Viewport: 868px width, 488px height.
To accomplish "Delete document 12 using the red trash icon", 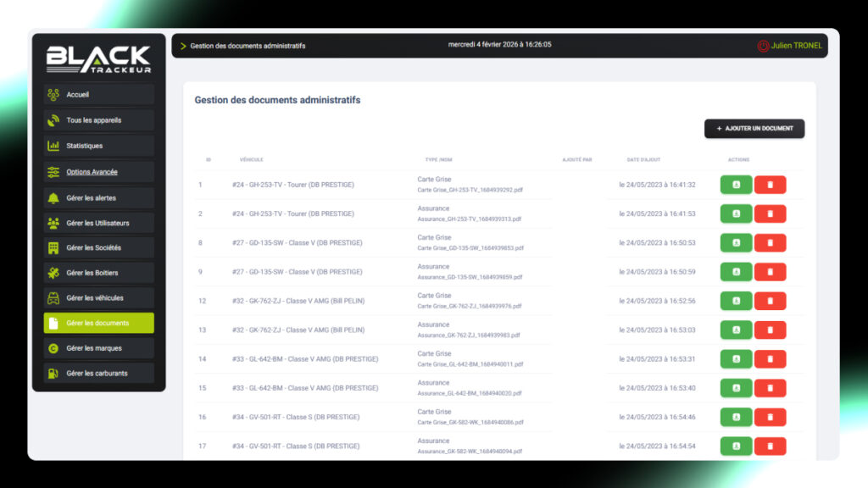I will click(770, 301).
